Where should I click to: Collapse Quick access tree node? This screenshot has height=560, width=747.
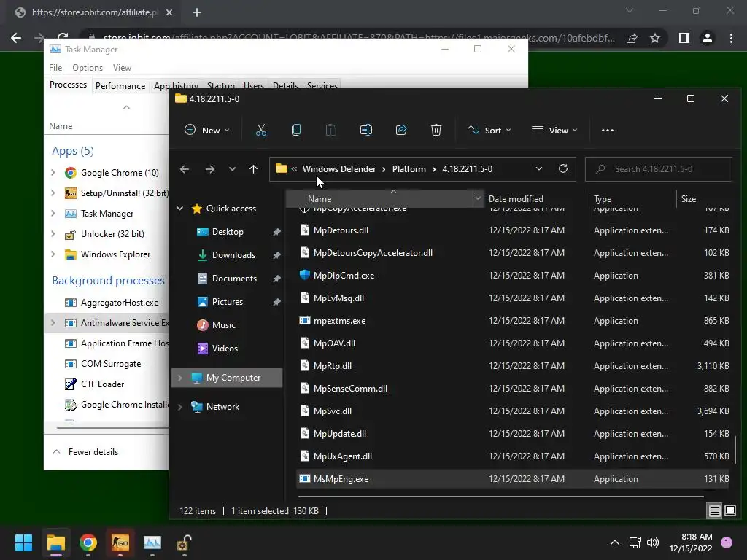click(x=180, y=208)
